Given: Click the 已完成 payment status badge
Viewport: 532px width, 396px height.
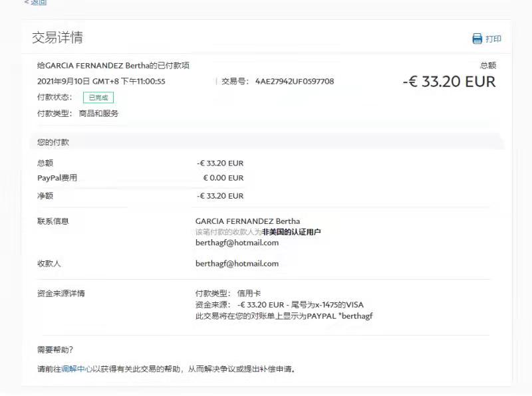Looking at the screenshot, I should click(x=98, y=98).
